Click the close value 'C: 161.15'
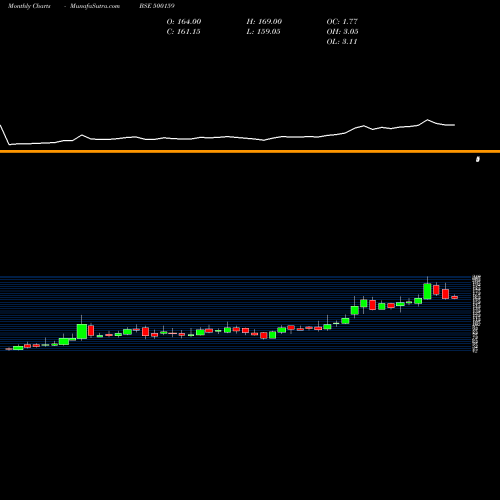This screenshot has height=500, width=500. 183,32
